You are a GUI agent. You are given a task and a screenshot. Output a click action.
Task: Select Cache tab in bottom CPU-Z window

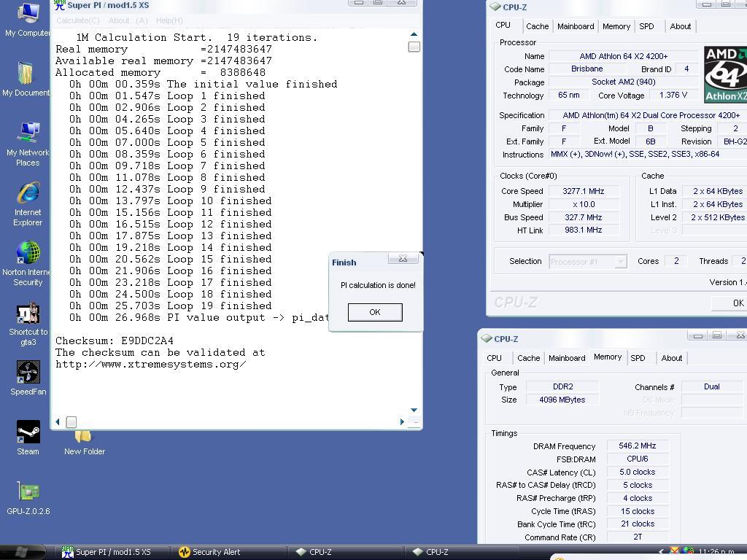pos(528,358)
